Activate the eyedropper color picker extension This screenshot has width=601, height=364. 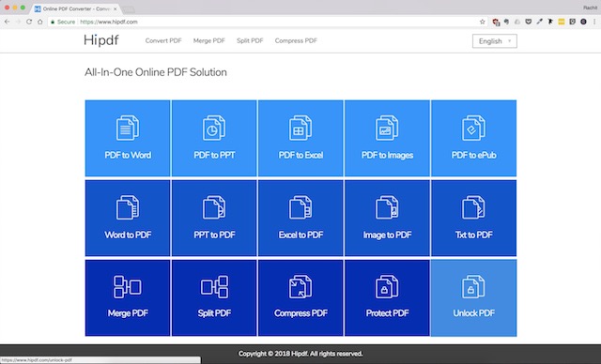coord(539,22)
